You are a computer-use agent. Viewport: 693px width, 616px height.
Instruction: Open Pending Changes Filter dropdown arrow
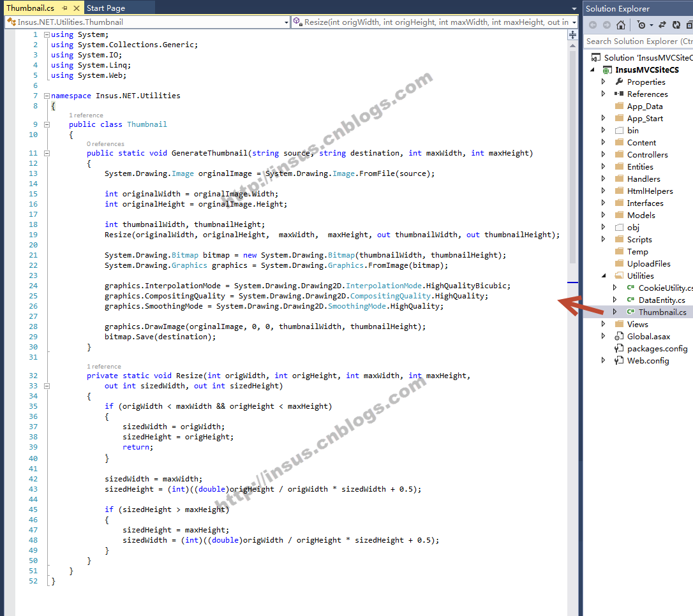(651, 25)
